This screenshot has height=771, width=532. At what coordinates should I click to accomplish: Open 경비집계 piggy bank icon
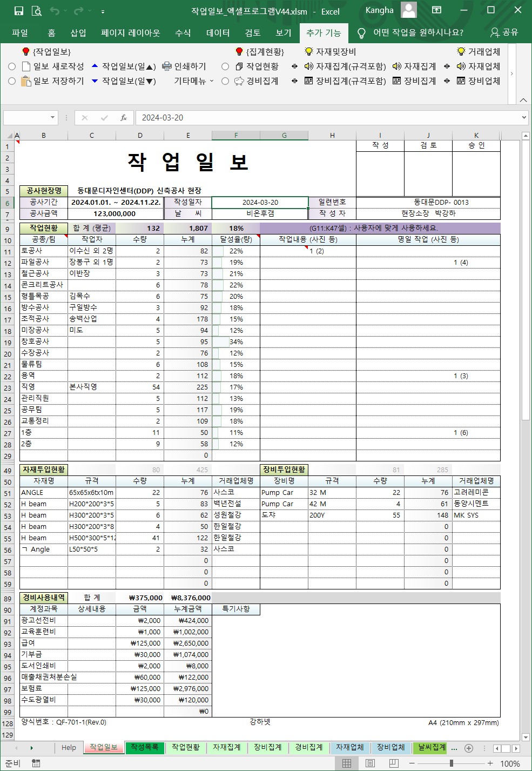pyautogui.click(x=239, y=81)
